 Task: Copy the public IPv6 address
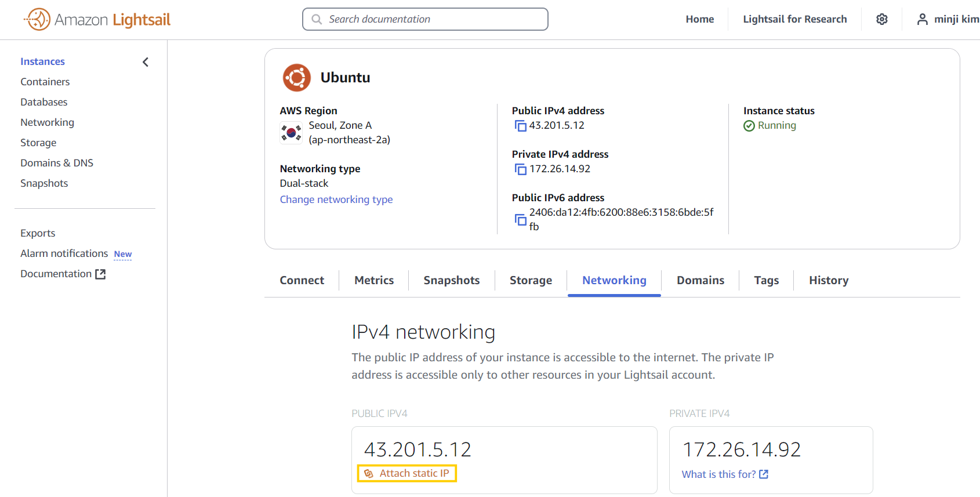tap(521, 220)
